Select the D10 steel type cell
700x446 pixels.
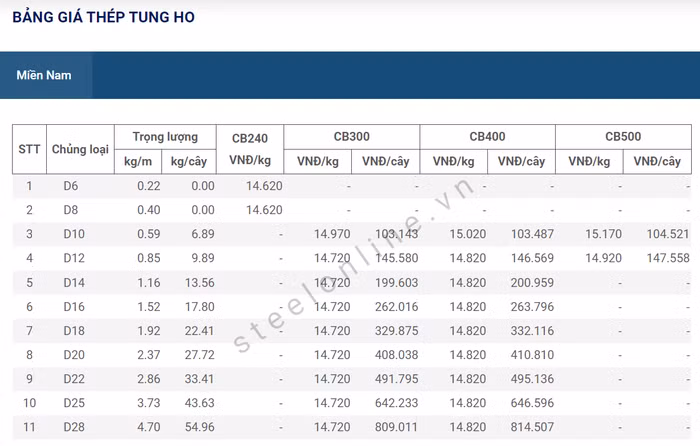pos(73,234)
